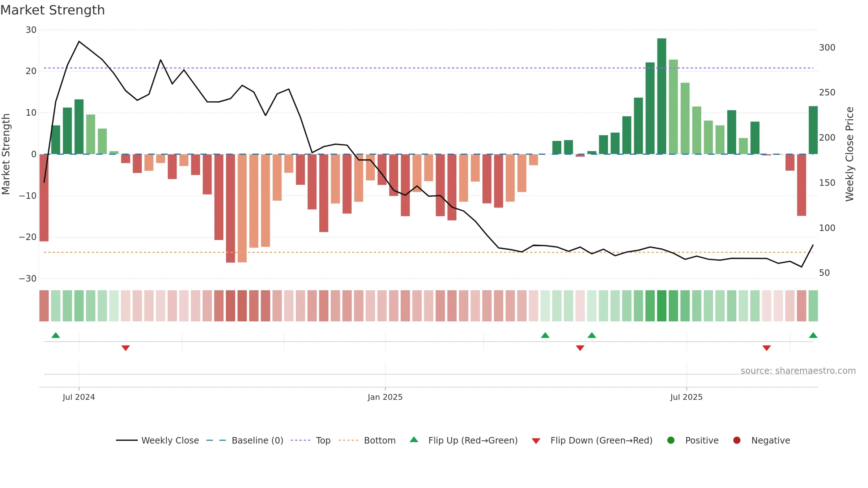Click the 'Market Strength' chart title

(52, 10)
